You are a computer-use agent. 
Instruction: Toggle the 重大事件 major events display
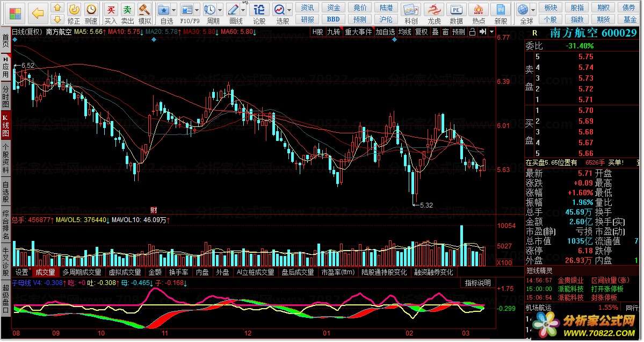(358, 32)
